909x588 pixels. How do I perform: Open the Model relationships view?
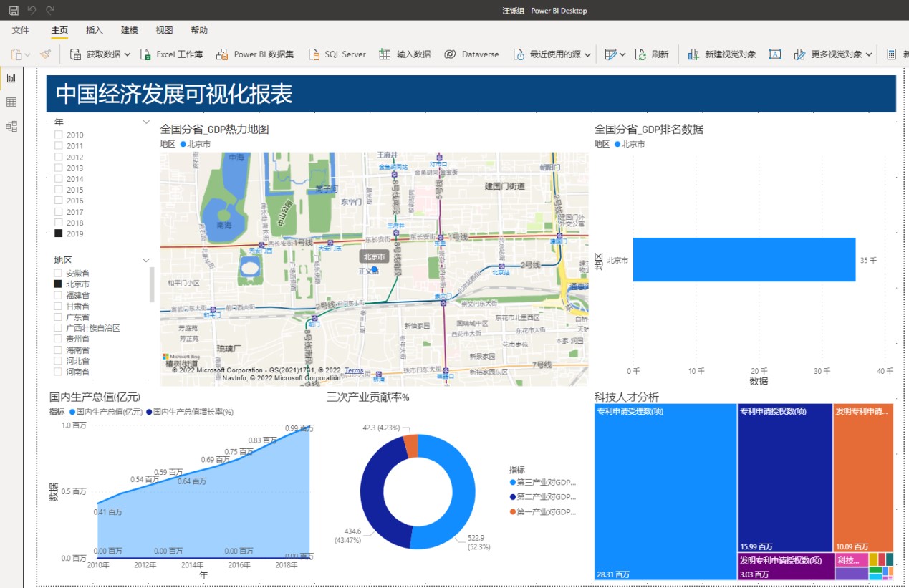(x=11, y=127)
